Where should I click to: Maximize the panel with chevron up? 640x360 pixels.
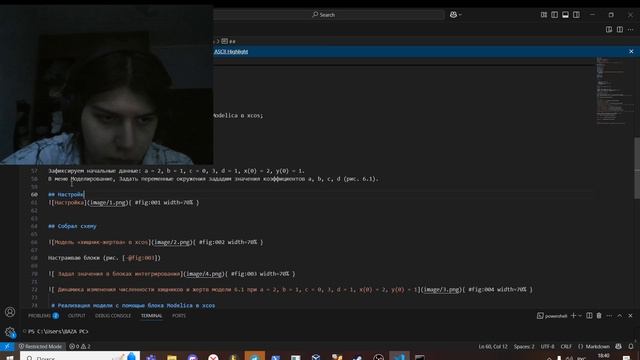pos(620,316)
